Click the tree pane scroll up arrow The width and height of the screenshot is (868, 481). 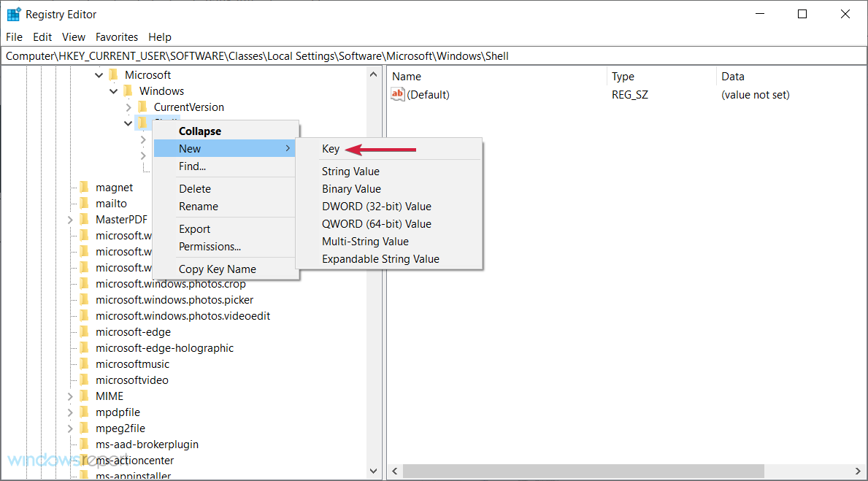tap(373, 74)
